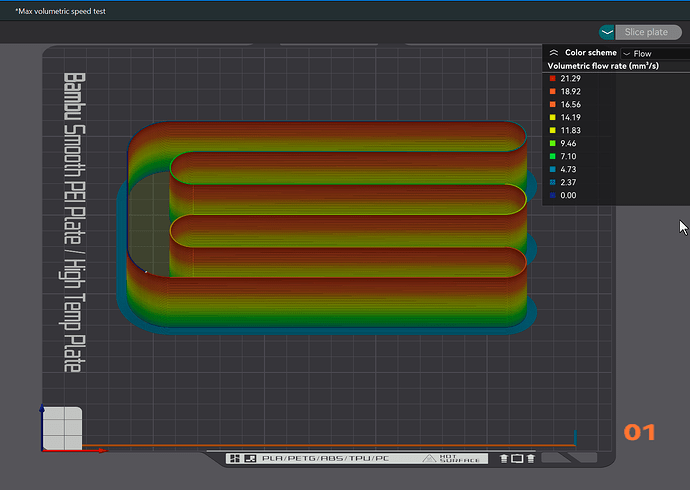Screen dimensions: 690x490
Task: Click the orange plate number 01
Action: [x=639, y=432]
